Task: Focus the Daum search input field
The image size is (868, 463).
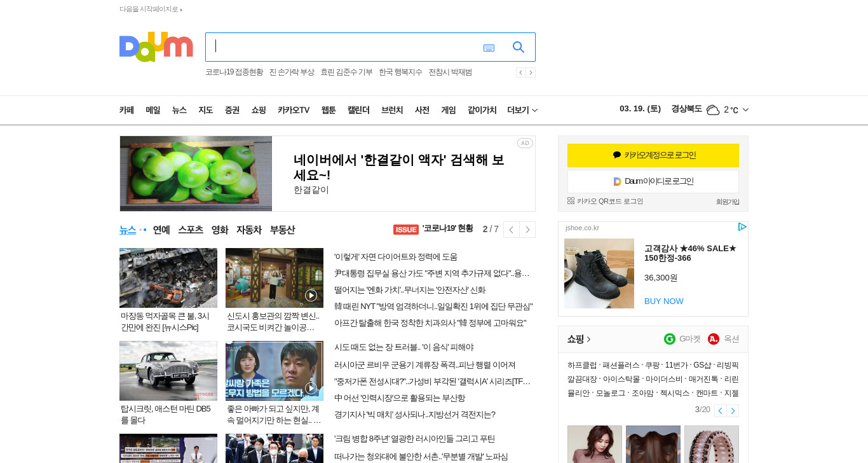Action: click(x=343, y=47)
